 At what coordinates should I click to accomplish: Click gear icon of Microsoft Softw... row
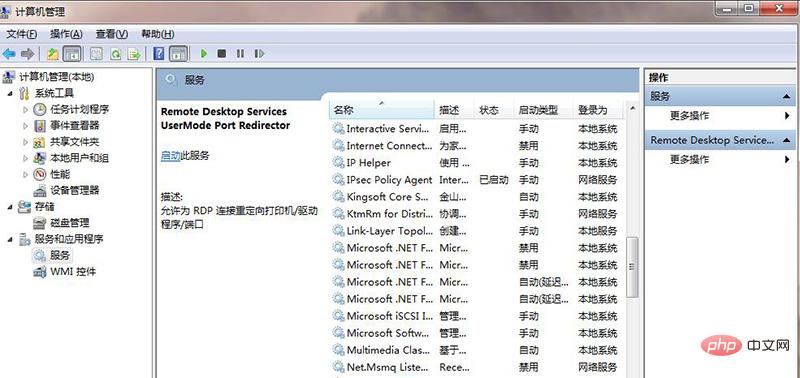click(x=338, y=333)
